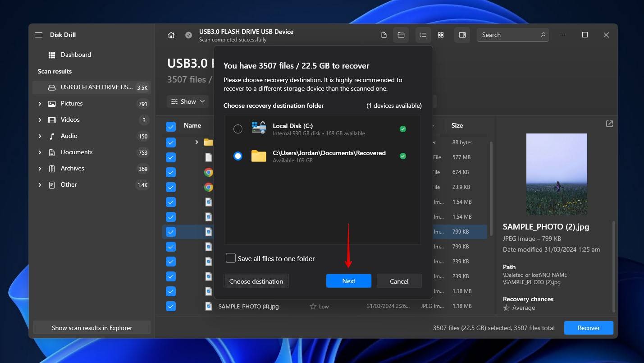Click the Recovered folder icon in dialog
Viewport: 644px width, 363px height.
coord(259,156)
